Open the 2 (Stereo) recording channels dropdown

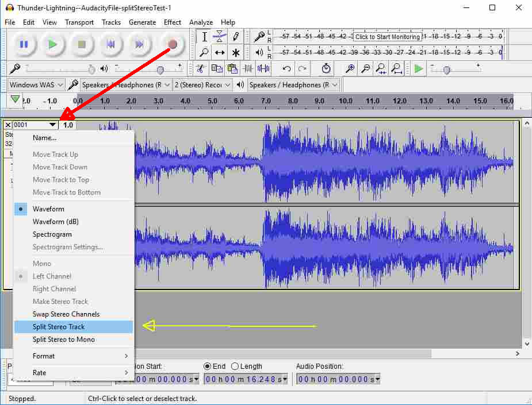[x=202, y=85]
